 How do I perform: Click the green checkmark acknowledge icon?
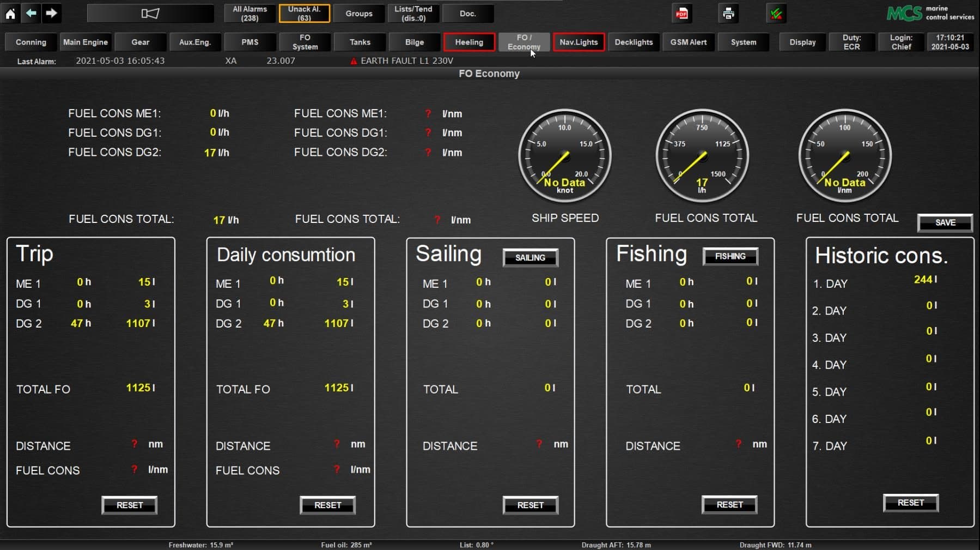click(x=776, y=14)
